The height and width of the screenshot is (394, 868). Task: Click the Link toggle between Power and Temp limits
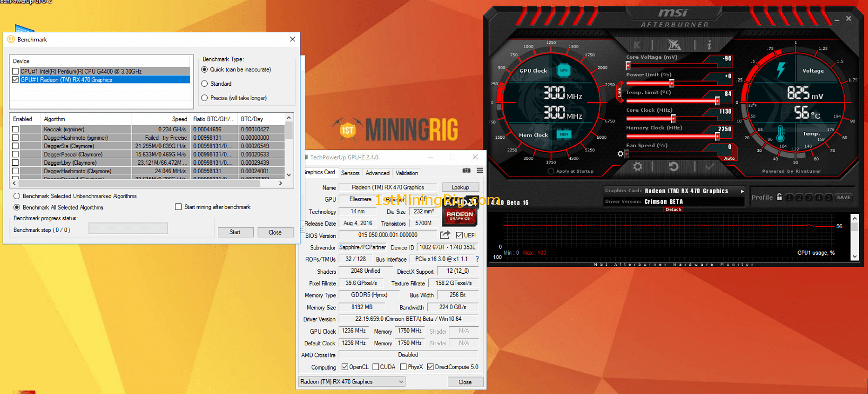619,93
